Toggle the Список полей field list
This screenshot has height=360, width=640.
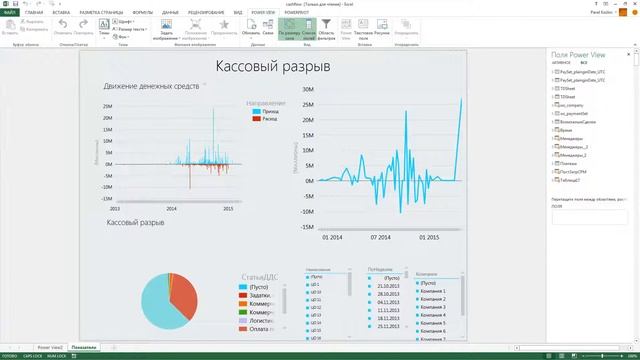[x=309, y=29]
